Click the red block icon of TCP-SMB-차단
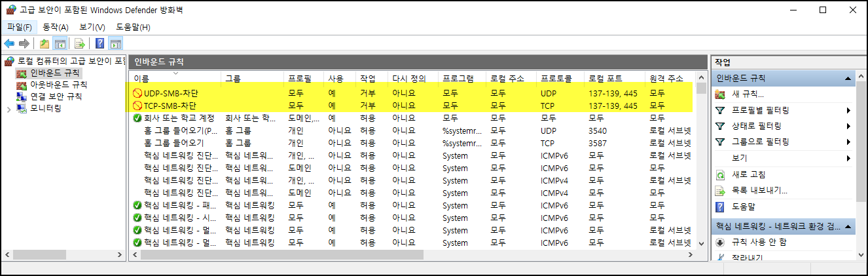Viewport: 868px width, 276px height. [137, 106]
